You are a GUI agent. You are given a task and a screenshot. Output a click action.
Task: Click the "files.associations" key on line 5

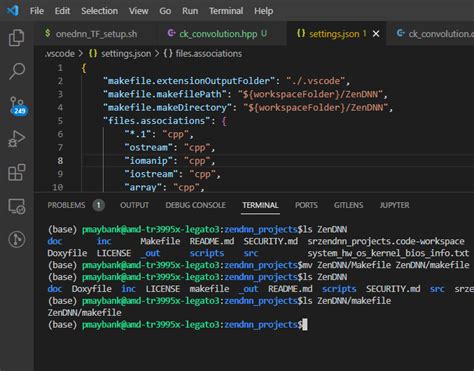coord(156,121)
